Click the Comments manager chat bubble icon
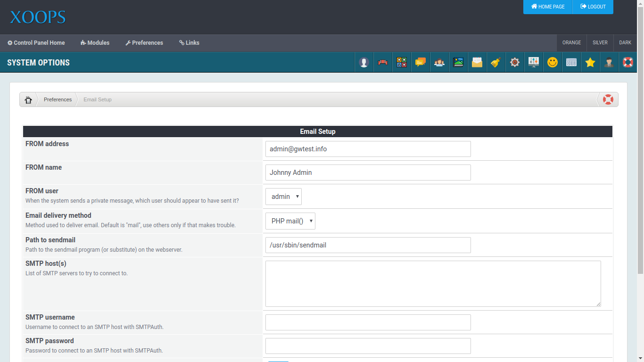 [x=420, y=62]
